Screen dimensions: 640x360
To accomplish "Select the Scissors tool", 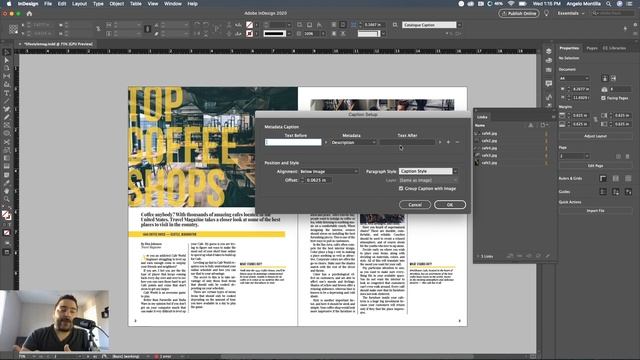I will 7,142.
